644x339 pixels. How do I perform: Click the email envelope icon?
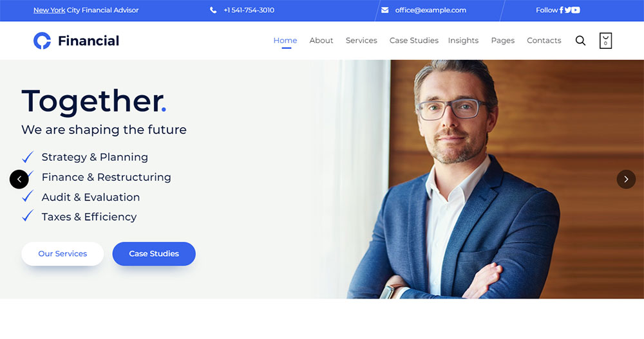(x=385, y=10)
